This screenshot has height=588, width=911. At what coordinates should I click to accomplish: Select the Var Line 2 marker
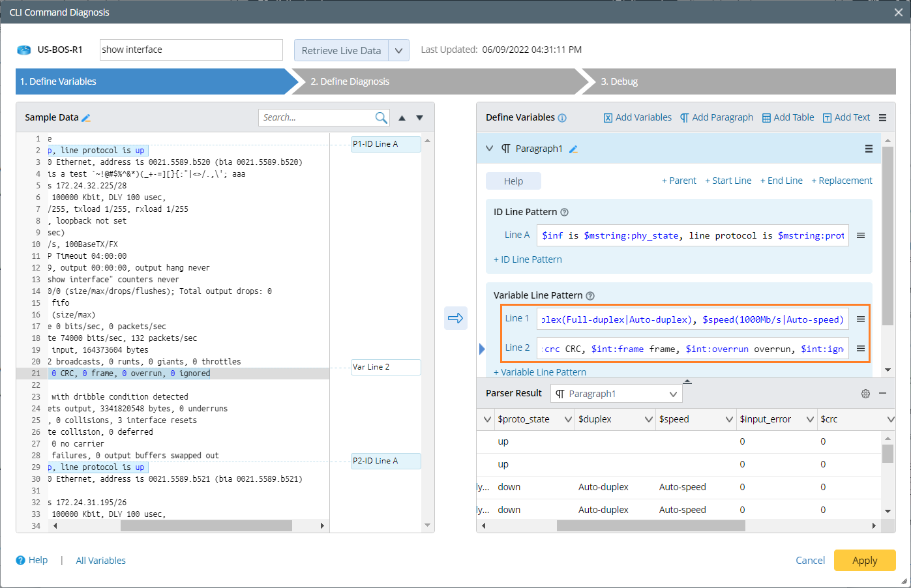pos(386,367)
